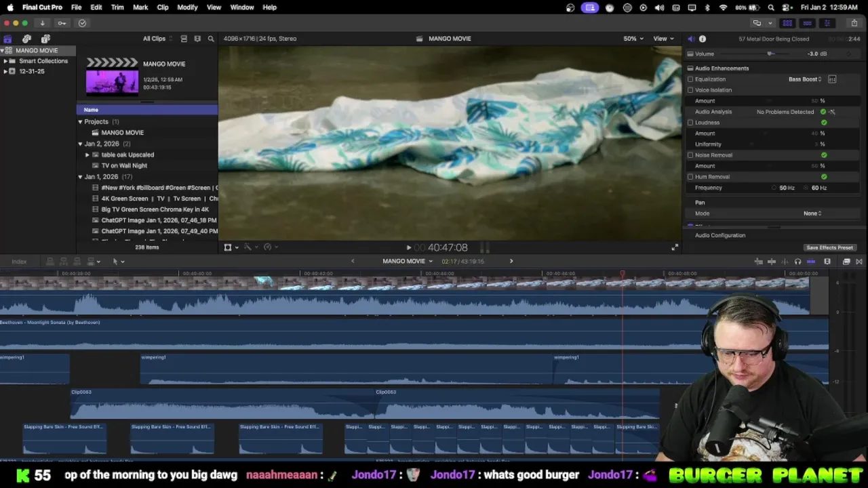The width and height of the screenshot is (868, 488).
Task: Open the File menu
Action: pyautogui.click(x=76, y=7)
